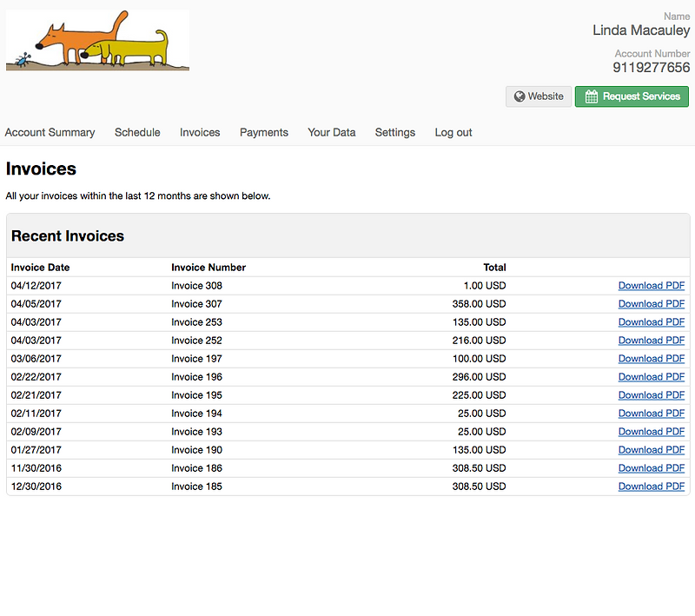Image resolution: width=695 pixels, height=616 pixels.
Task: Click the 100.00 USD total
Action: (480, 359)
